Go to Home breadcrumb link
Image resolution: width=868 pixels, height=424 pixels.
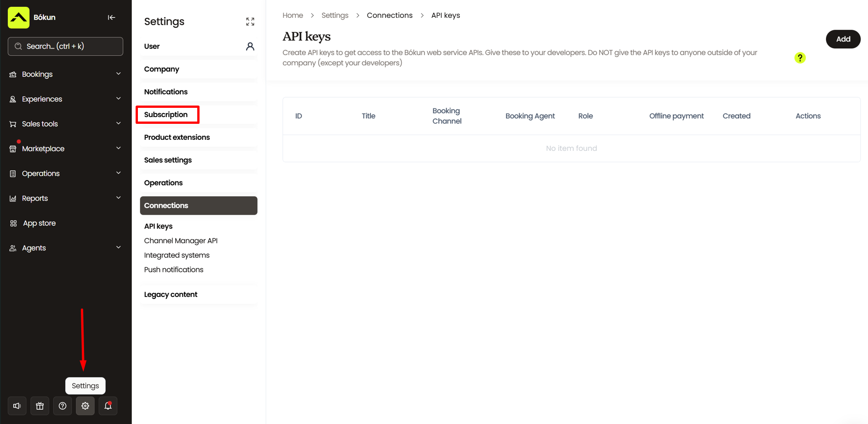pos(293,16)
